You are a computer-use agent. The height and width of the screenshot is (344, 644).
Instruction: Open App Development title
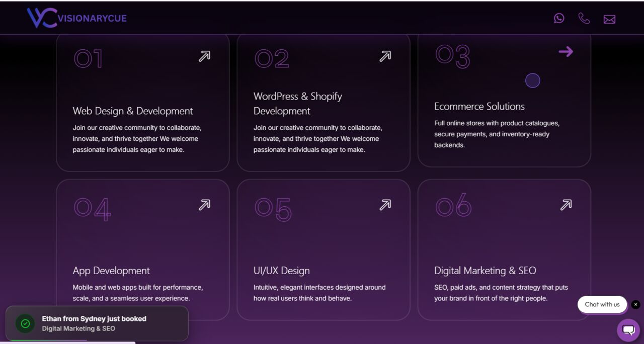[x=111, y=271]
